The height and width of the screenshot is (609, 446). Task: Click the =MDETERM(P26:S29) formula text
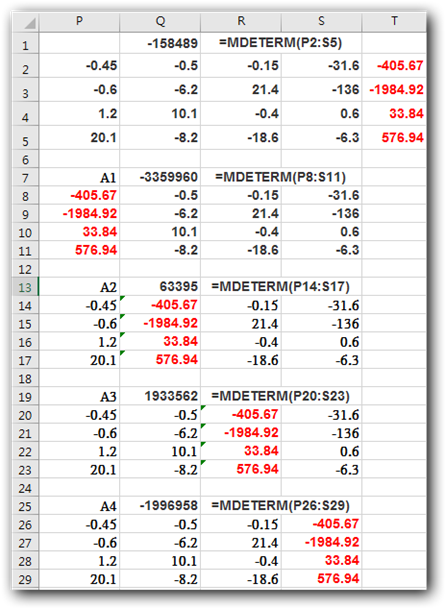pos(280,506)
